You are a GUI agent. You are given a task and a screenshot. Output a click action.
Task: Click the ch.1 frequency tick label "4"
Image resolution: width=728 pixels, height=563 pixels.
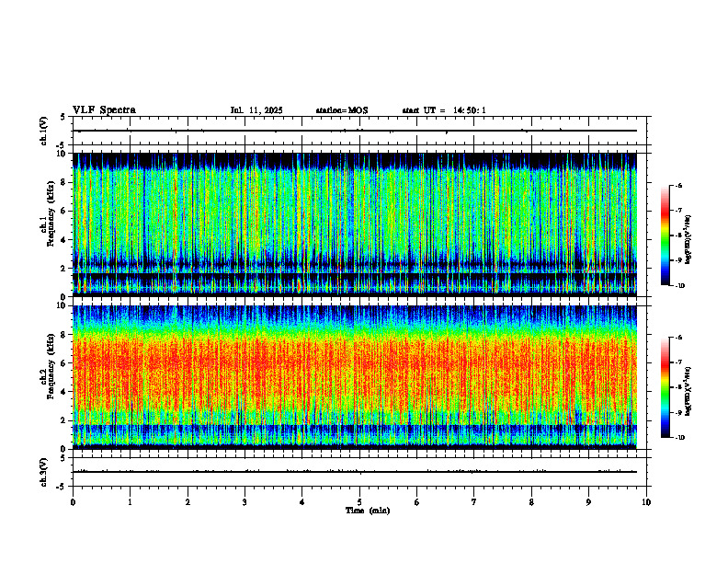pos(64,240)
